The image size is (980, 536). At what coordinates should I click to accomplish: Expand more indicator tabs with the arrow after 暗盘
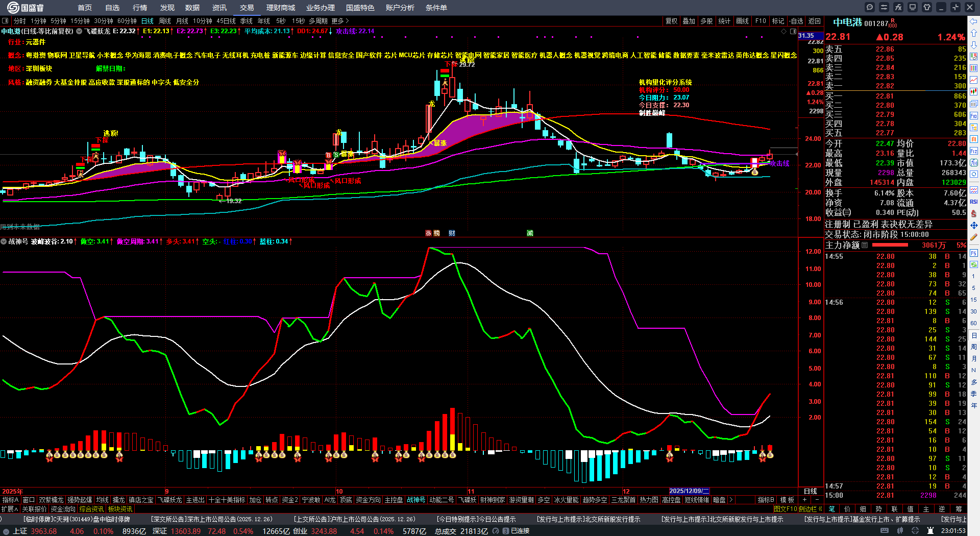coord(731,500)
